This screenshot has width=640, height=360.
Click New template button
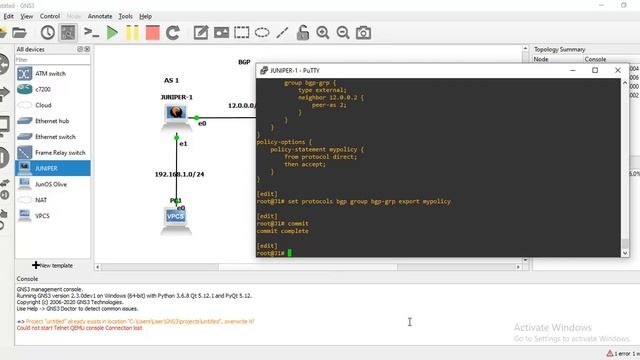point(52,265)
